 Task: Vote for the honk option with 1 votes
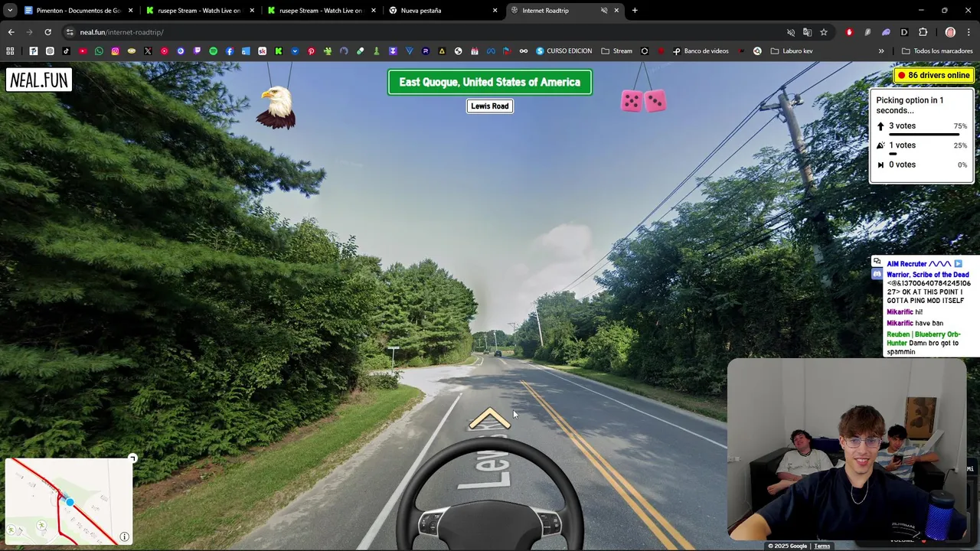click(921, 145)
